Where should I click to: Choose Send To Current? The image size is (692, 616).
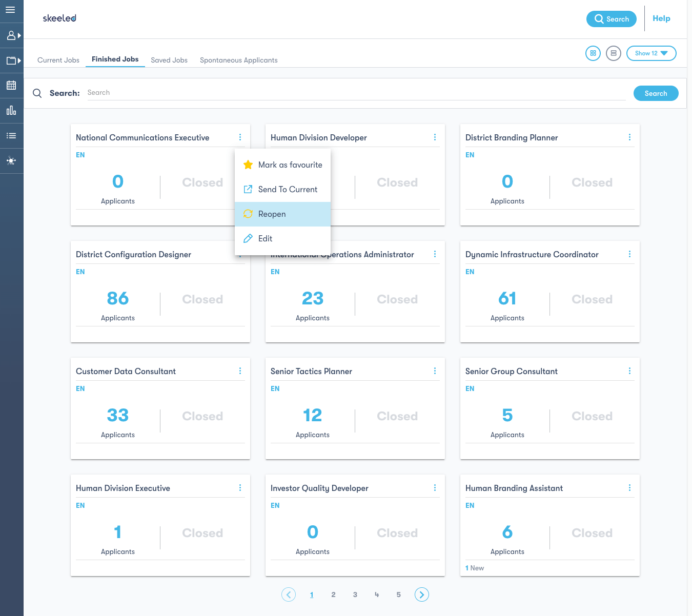coord(283,190)
